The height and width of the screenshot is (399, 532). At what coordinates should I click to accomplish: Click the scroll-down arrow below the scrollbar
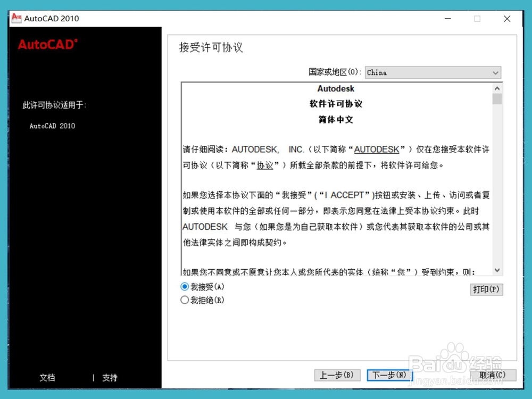[x=497, y=270]
